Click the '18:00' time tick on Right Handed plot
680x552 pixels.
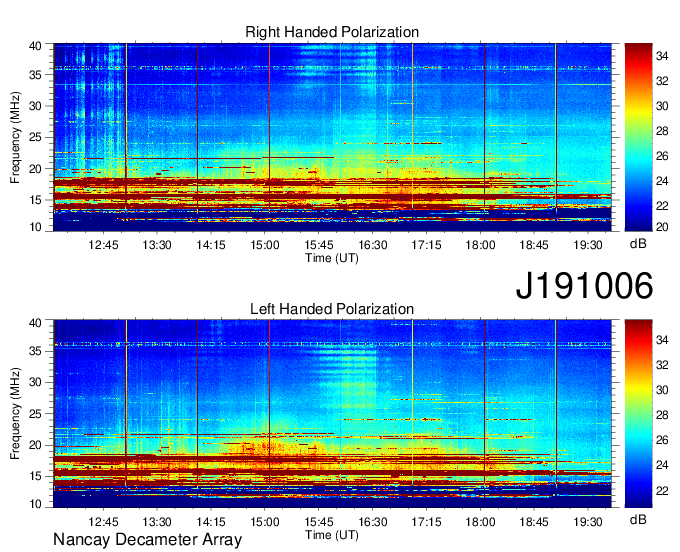click(x=481, y=245)
